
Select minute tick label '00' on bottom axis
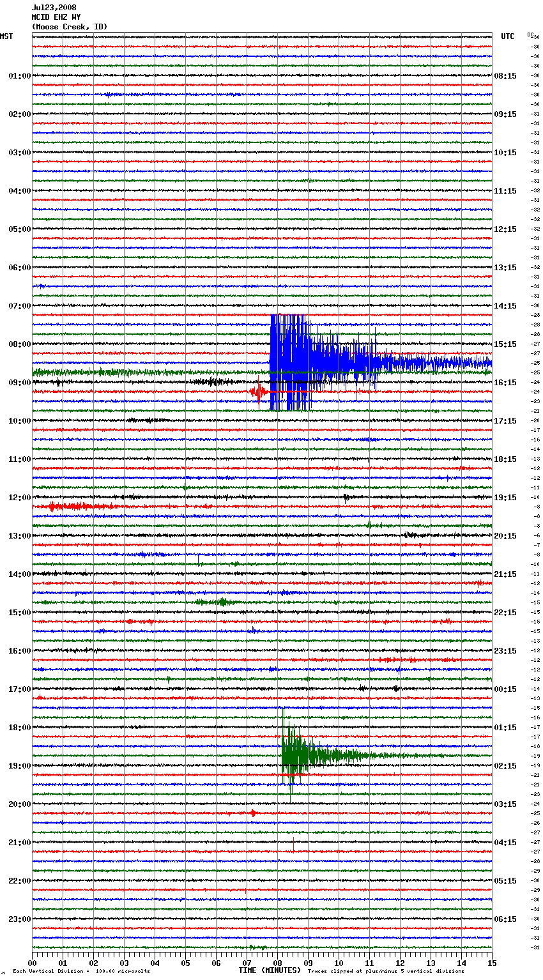click(32, 963)
